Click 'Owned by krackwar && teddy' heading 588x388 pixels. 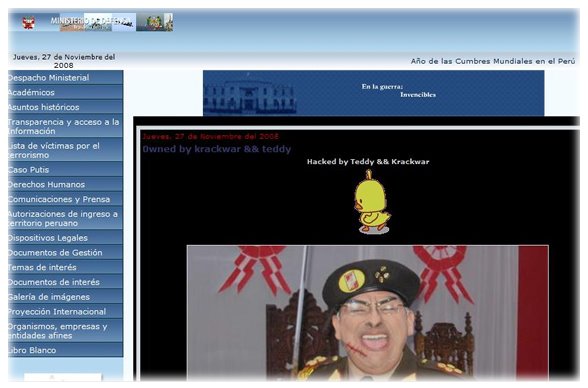[x=217, y=149]
